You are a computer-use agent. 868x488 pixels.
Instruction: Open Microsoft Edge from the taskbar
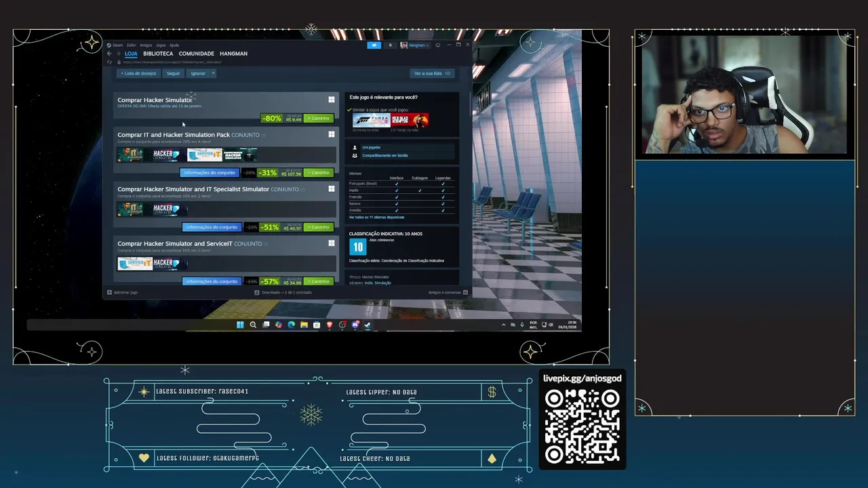(x=291, y=325)
